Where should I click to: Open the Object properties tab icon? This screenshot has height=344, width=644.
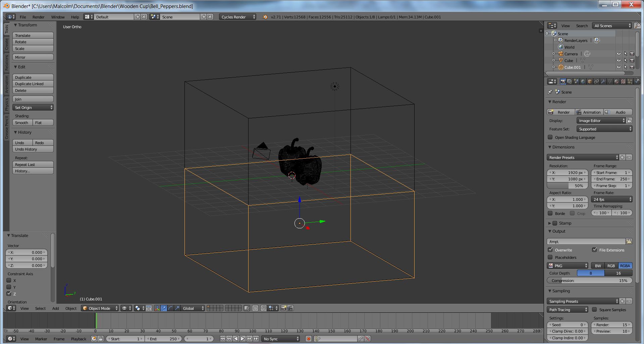point(590,81)
